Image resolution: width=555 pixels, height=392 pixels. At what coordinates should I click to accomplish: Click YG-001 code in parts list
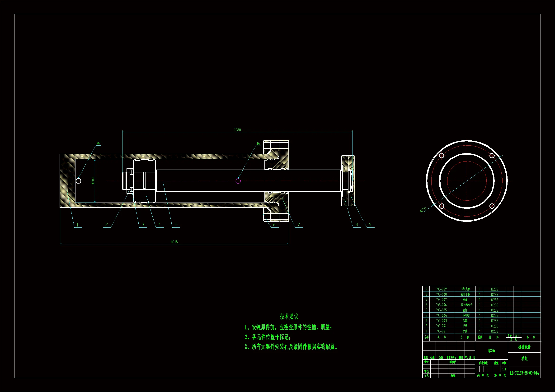point(441,331)
